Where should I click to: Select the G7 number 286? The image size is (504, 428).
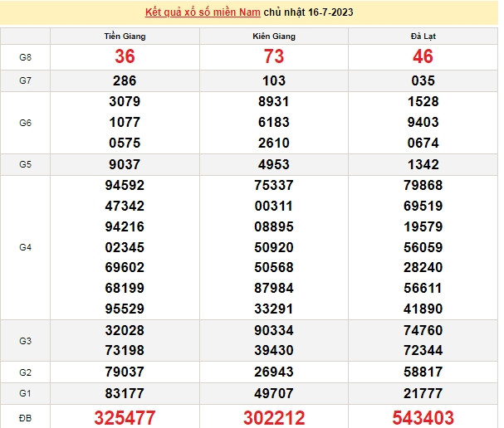coord(125,81)
